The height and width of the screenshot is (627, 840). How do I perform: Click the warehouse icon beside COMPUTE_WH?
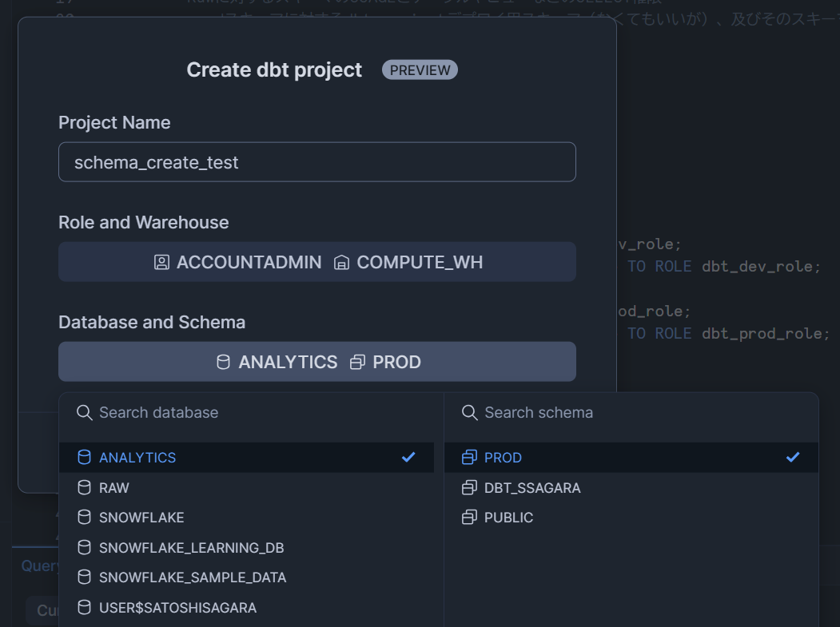point(342,262)
